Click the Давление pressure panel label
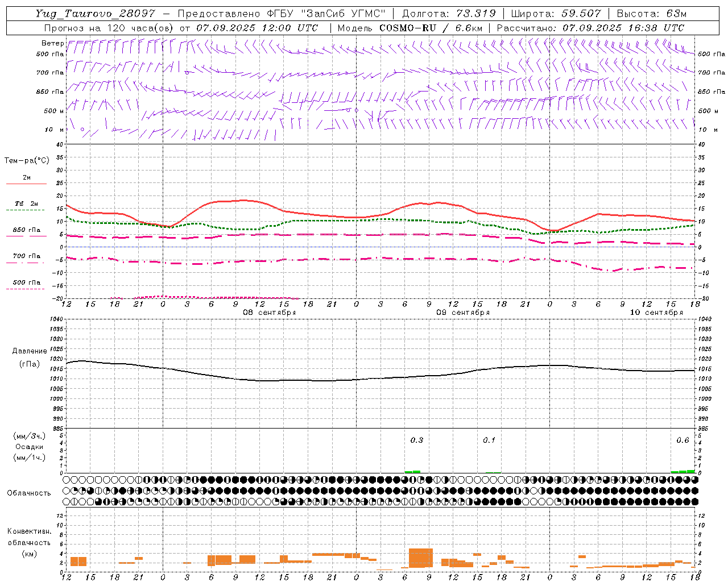The width and height of the screenshot is (728, 582). [x=30, y=351]
